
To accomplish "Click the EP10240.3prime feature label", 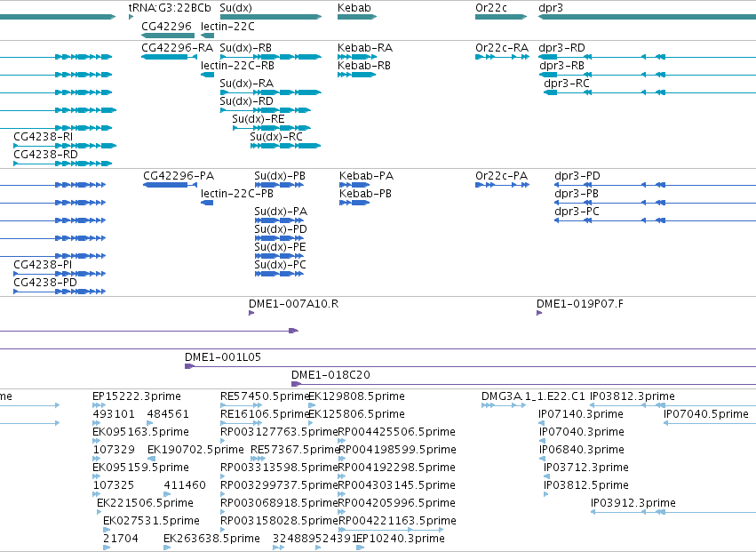I will coord(400,539).
